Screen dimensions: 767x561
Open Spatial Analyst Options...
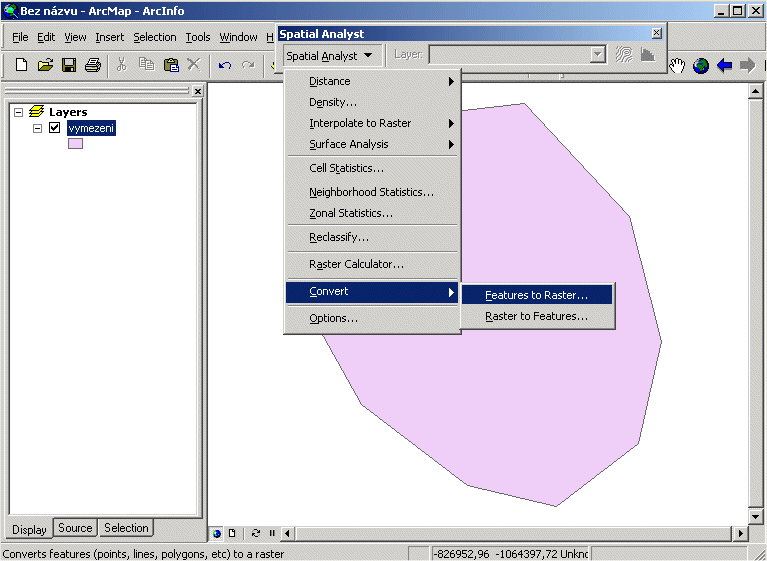point(372,318)
